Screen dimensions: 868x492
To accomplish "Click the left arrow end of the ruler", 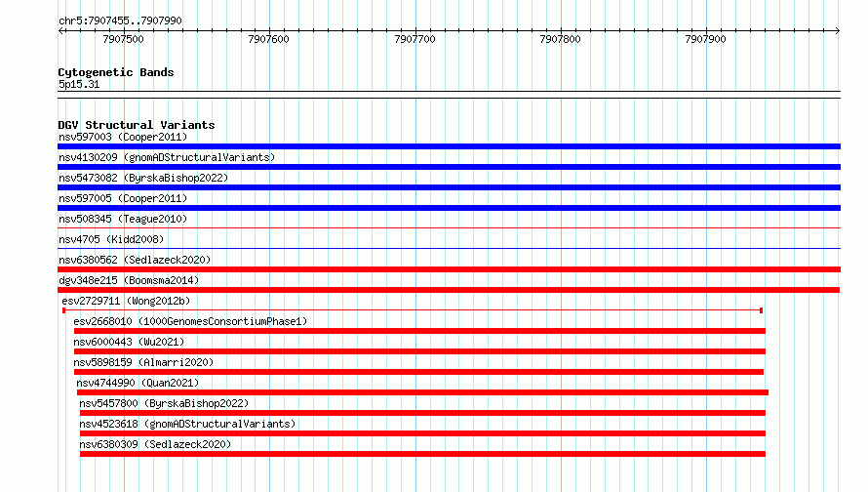I will (x=60, y=30).
